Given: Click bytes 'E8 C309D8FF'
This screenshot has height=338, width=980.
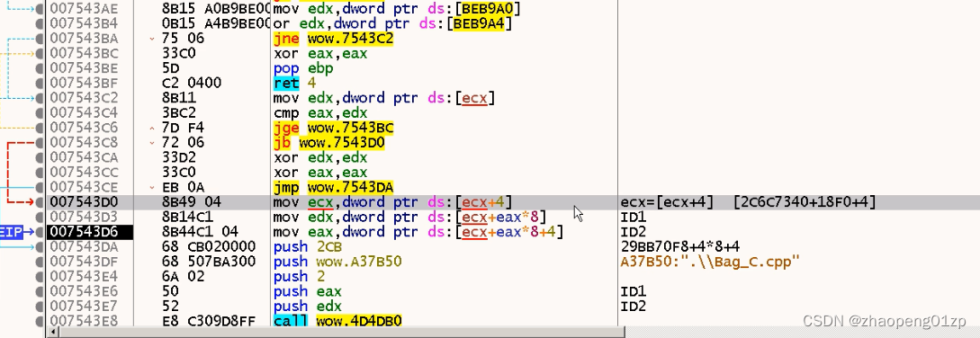Looking at the screenshot, I should (208, 321).
